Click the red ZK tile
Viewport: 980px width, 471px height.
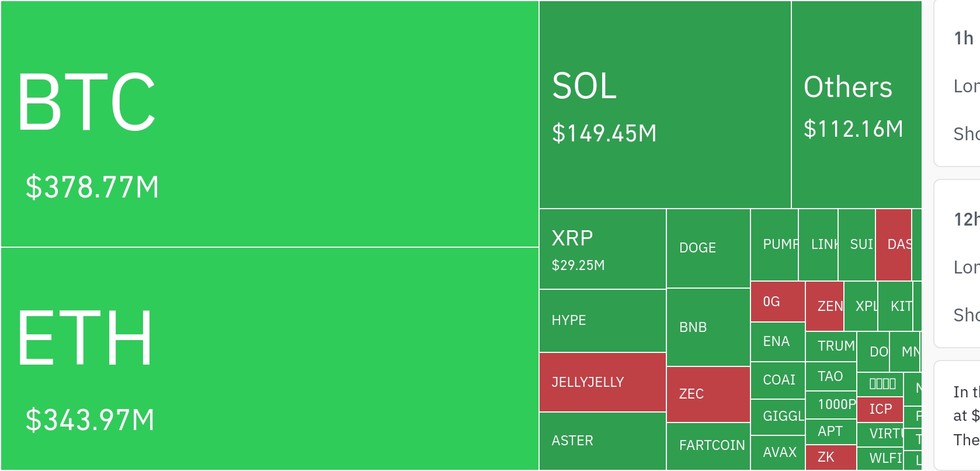(830, 458)
